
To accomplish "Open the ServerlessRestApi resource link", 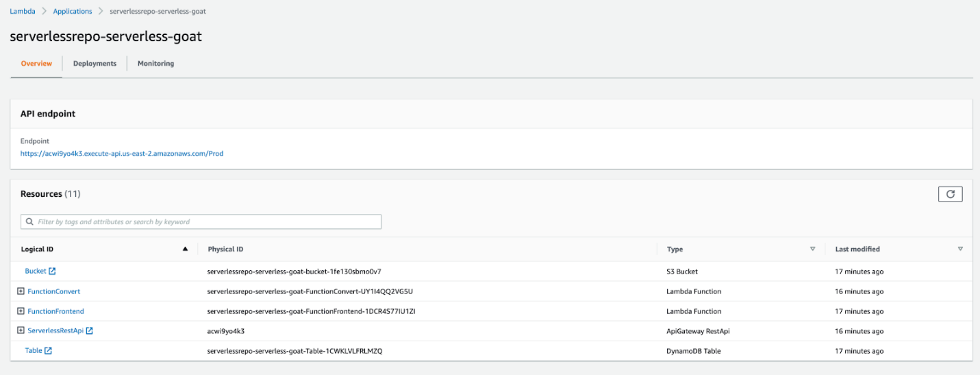I will click(55, 331).
